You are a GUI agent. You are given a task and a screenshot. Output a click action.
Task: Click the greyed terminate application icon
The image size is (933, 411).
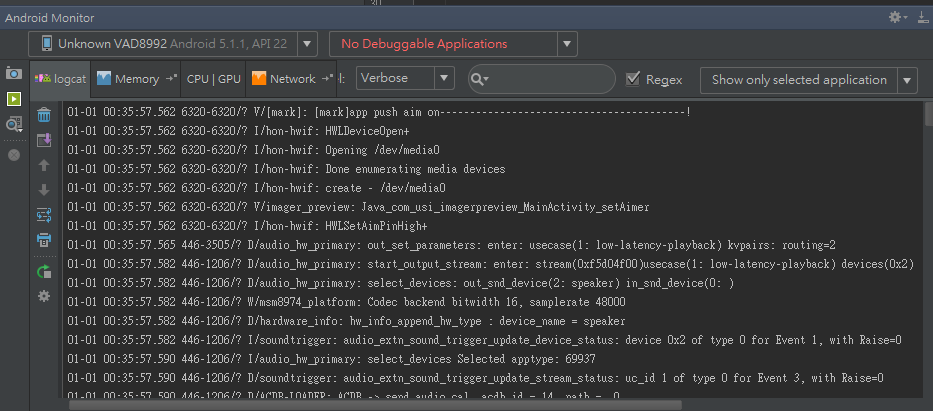tap(14, 155)
